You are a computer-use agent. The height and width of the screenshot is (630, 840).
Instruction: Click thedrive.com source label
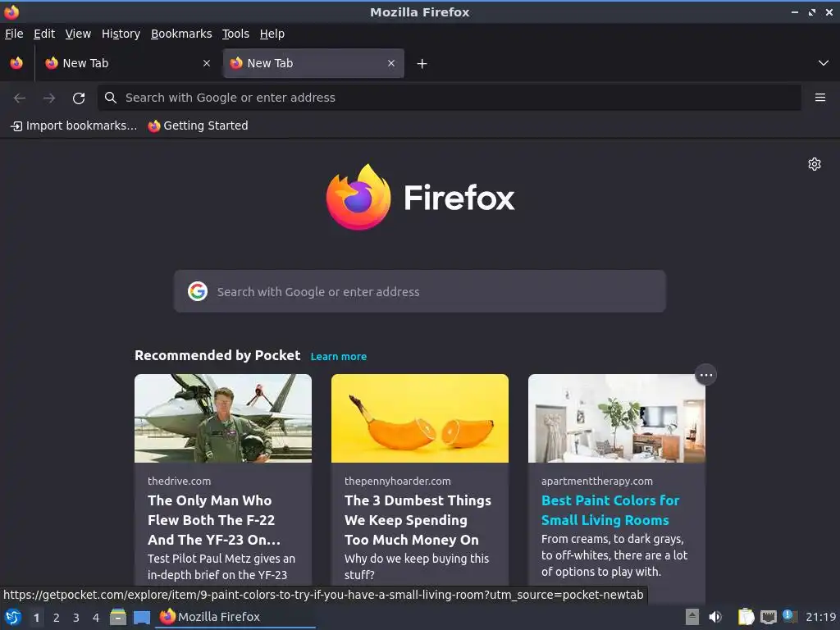coord(180,481)
